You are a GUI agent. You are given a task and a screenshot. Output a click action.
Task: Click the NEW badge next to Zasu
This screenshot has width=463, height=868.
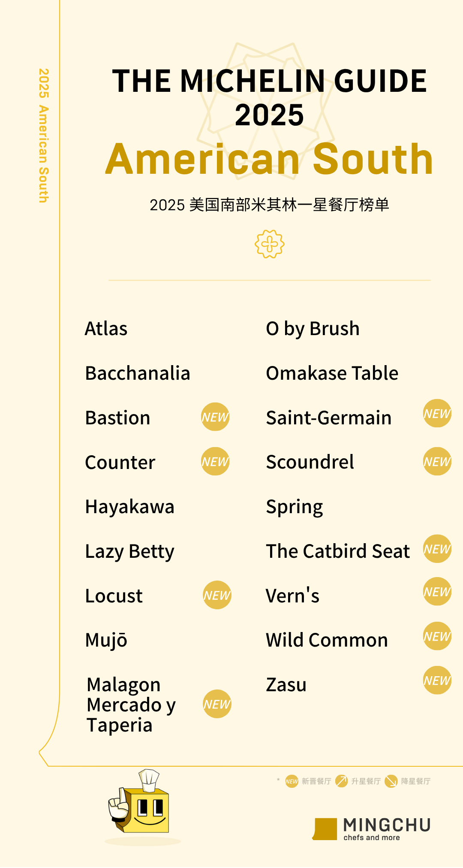click(437, 680)
